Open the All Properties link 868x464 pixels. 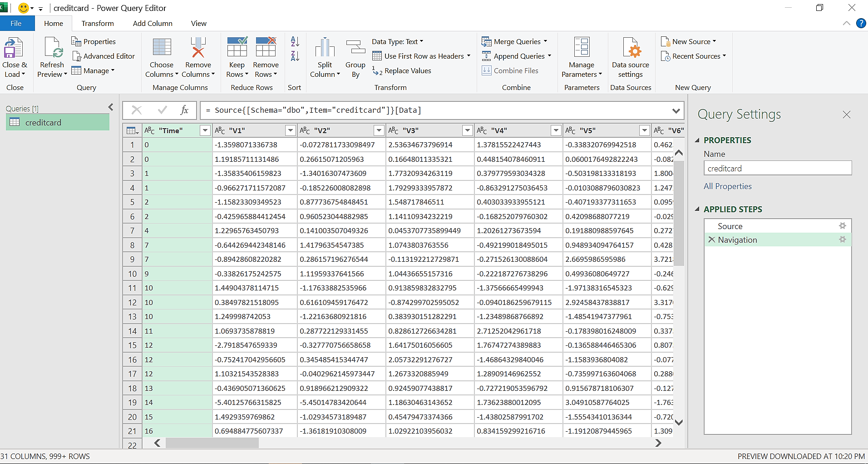pyautogui.click(x=728, y=186)
